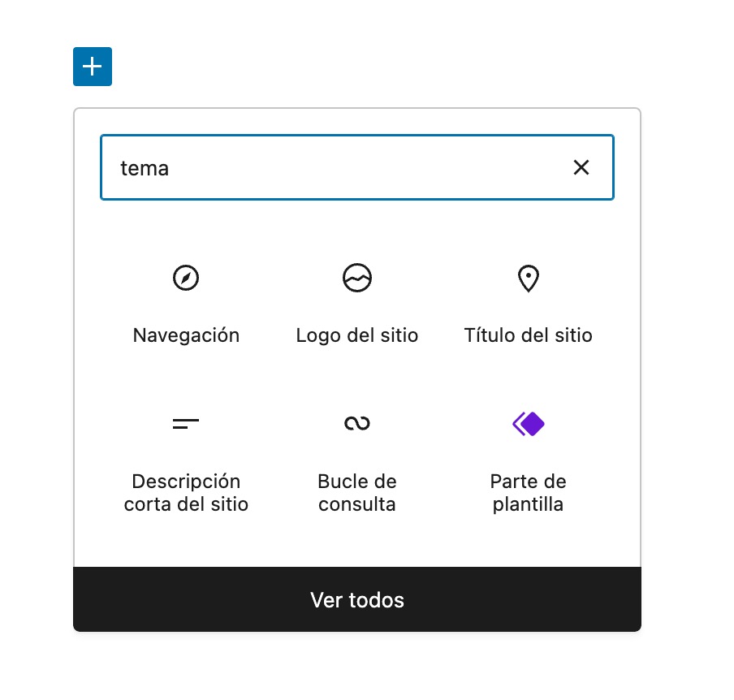
Task: Choose the Bucle de consulta label
Action: [357, 493]
